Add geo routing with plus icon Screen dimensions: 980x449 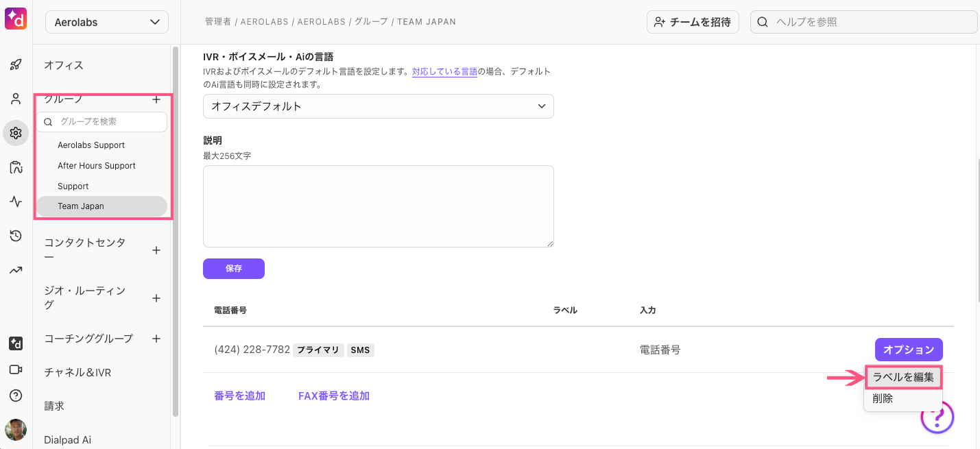click(x=156, y=298)
